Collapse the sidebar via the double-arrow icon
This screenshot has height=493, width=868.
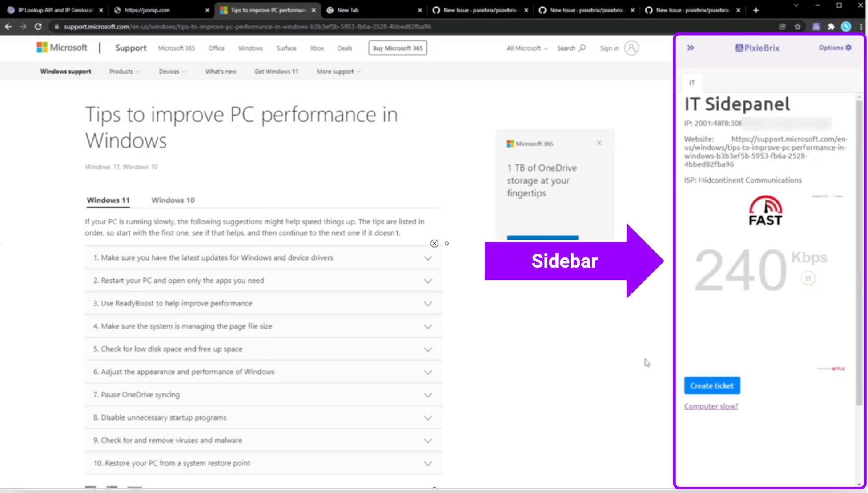click(x=691, y=48)
